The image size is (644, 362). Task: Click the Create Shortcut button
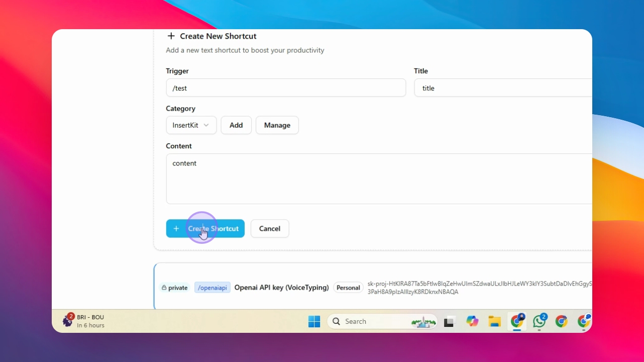tap(205, 228)
